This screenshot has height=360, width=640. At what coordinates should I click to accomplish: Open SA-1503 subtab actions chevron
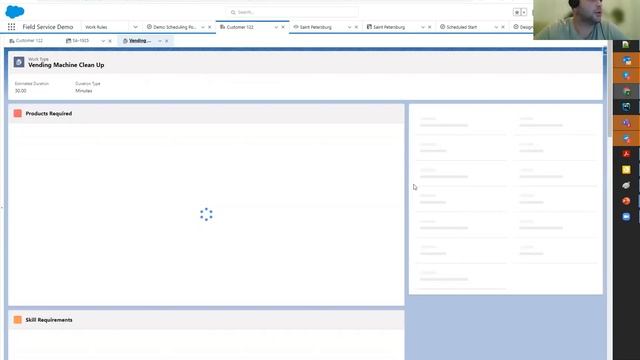(103, 41)
